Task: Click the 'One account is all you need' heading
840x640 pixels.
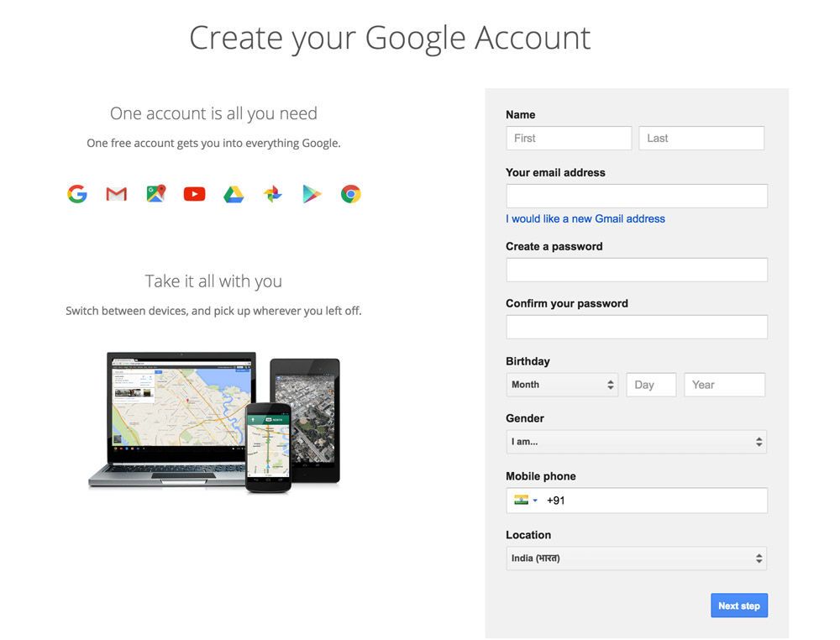Action: coord(213,113)
